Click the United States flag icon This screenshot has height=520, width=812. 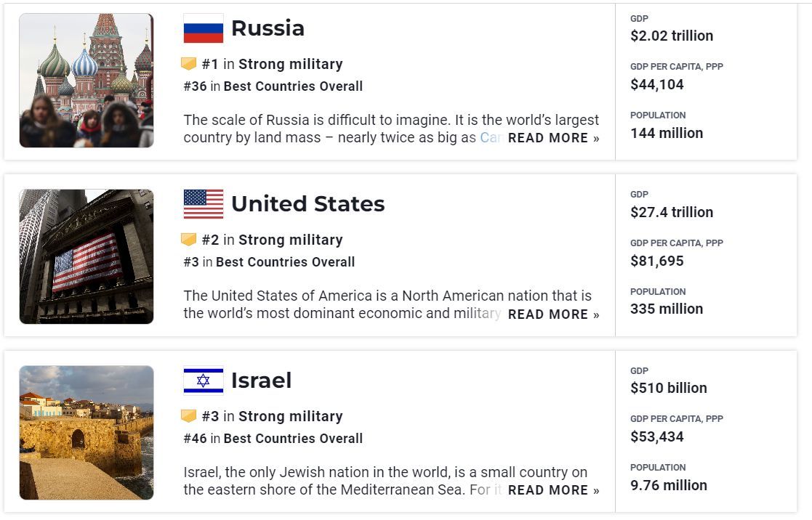[204, 204]
